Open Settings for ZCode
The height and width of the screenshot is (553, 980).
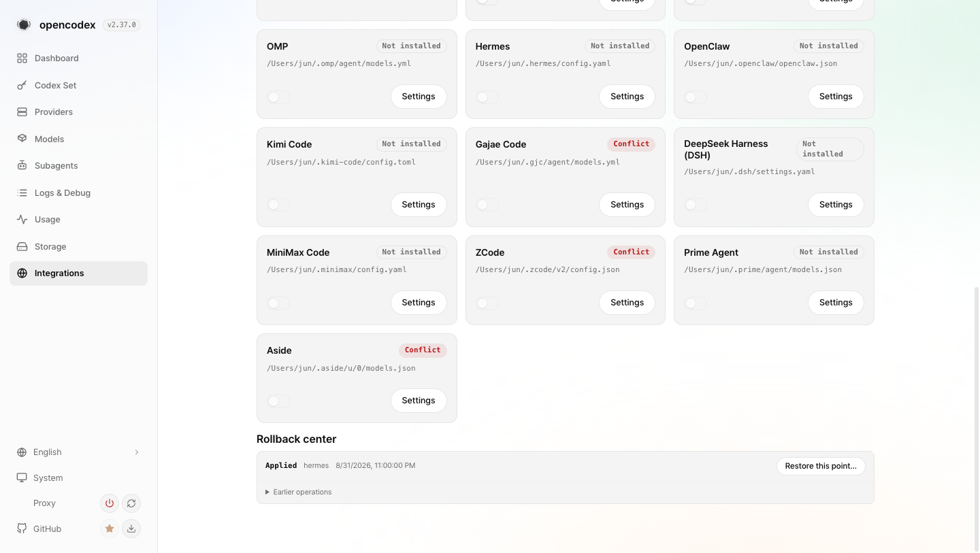627,303
